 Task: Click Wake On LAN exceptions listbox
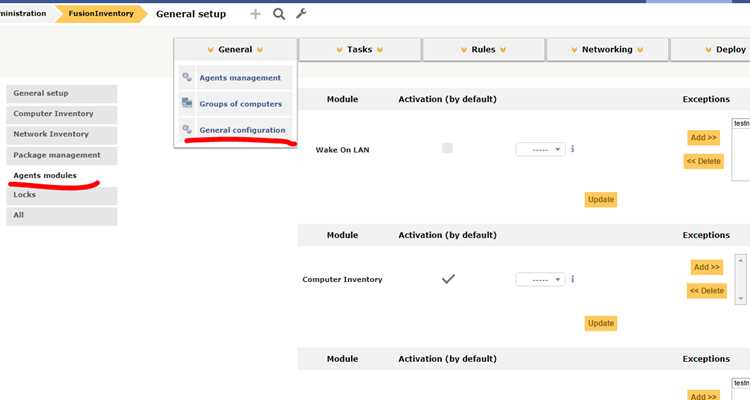[x=741, y=149]
